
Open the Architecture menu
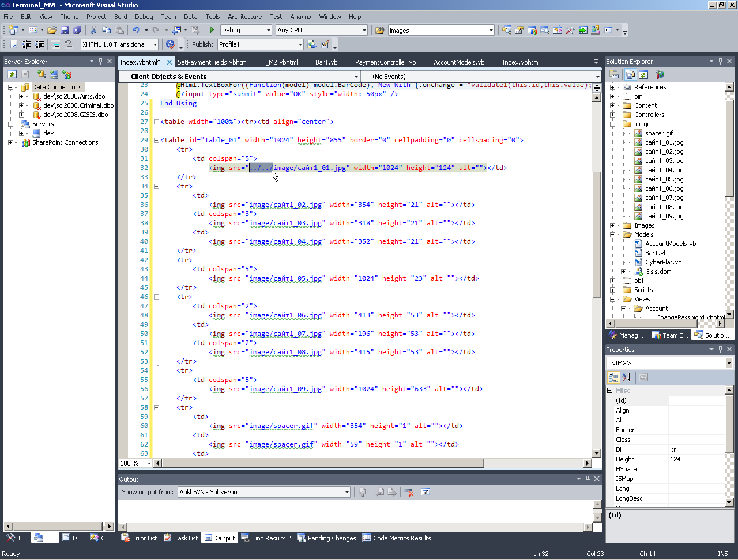coord(244,17)
